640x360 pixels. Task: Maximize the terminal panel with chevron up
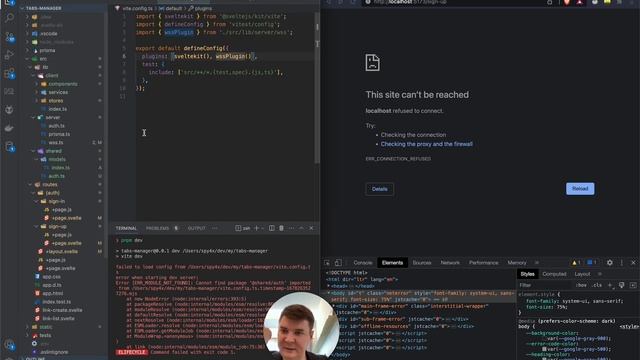click(301, 228)
